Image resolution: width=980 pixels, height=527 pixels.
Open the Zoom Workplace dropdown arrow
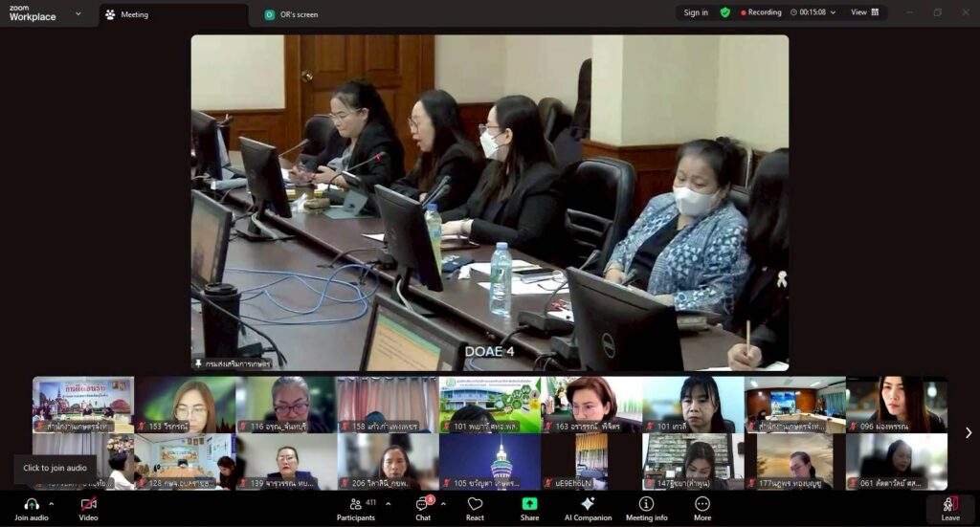(x=78, y=13)
